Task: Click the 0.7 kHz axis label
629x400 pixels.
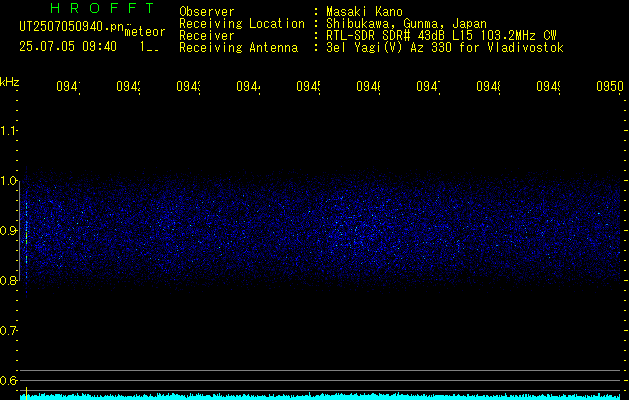Action: tap(8, 331)
